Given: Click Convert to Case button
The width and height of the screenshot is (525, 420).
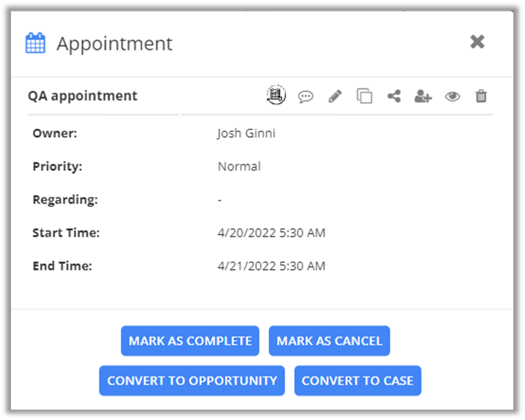Looking at the screenshot, I should 358,380.
